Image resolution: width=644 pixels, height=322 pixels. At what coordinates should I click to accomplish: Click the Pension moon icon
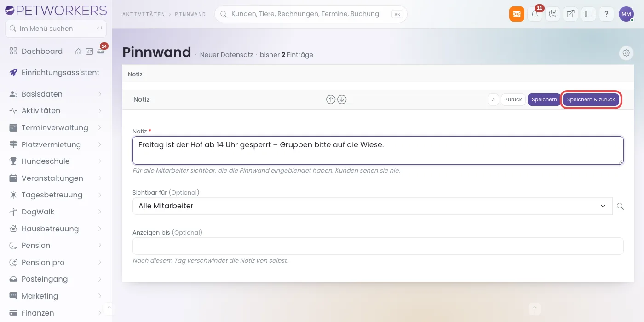click(13, 246)
